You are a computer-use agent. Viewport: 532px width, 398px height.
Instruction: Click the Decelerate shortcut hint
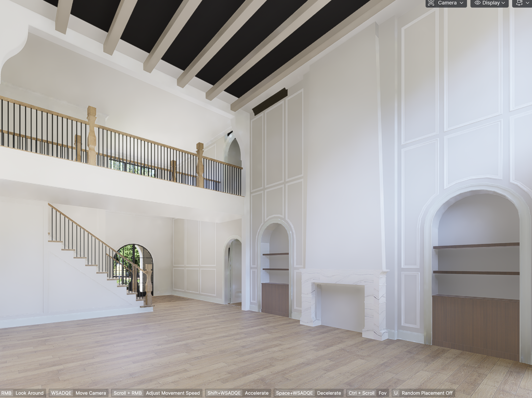click(329, 393)
